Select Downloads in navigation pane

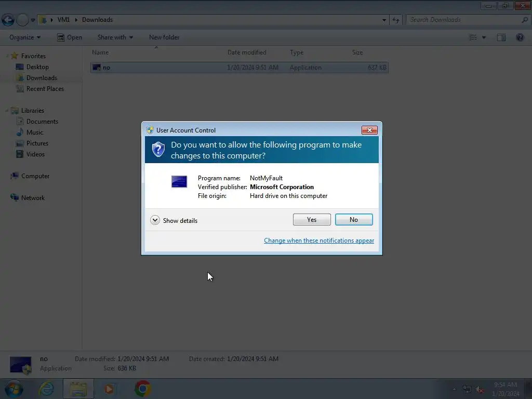[42, 78]
